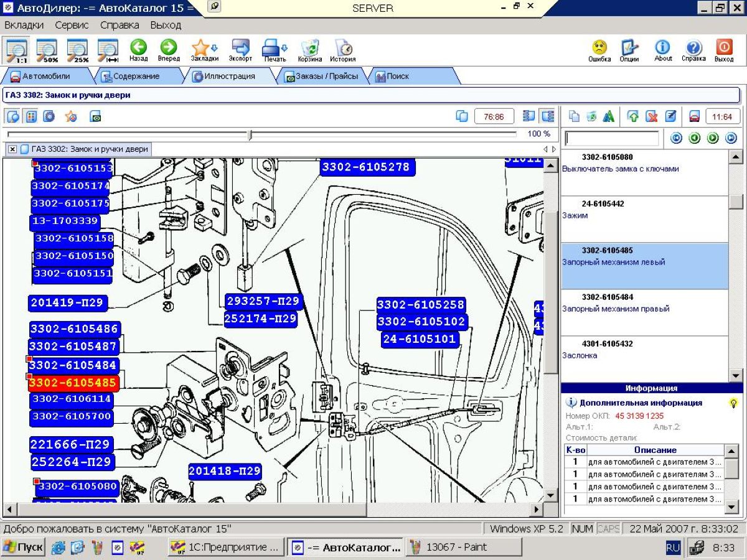747x560 pixels.
Task: Go to next part record
Action: 713,138
